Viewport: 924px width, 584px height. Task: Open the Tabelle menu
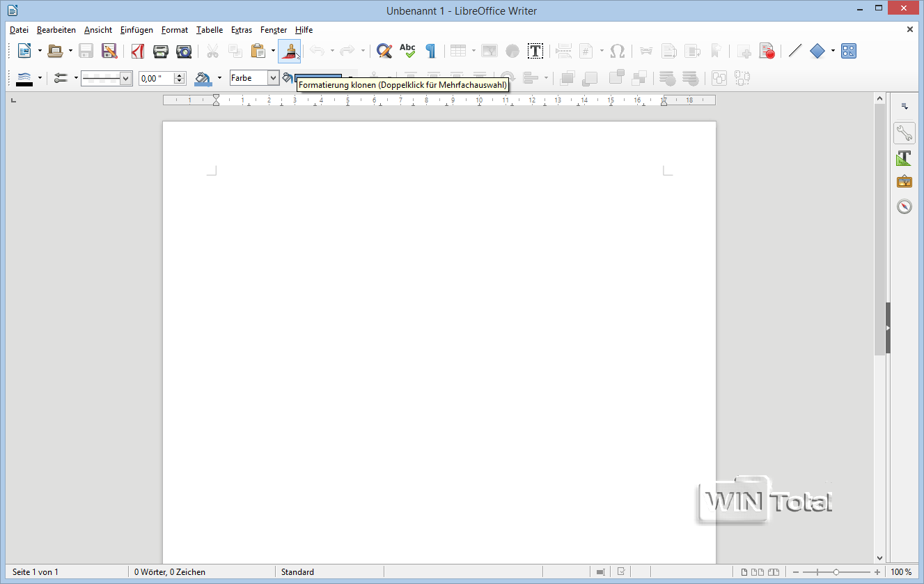coord(210,30)
